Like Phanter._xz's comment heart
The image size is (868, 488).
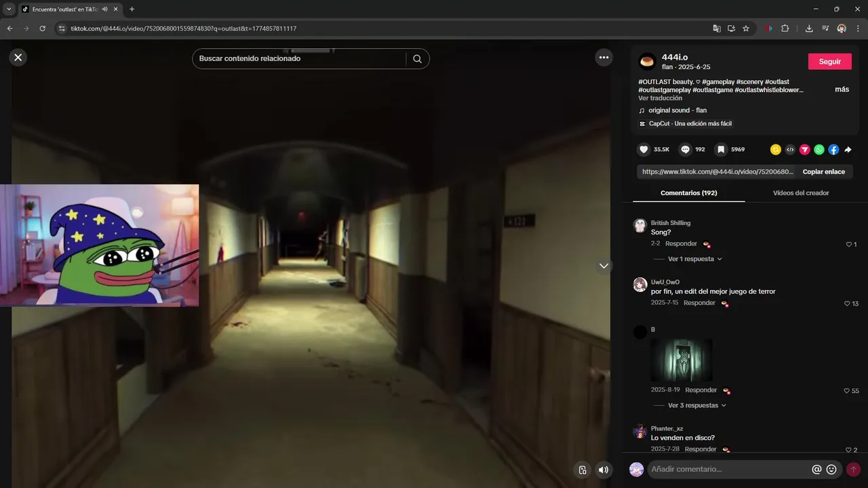tap(848, 450)
